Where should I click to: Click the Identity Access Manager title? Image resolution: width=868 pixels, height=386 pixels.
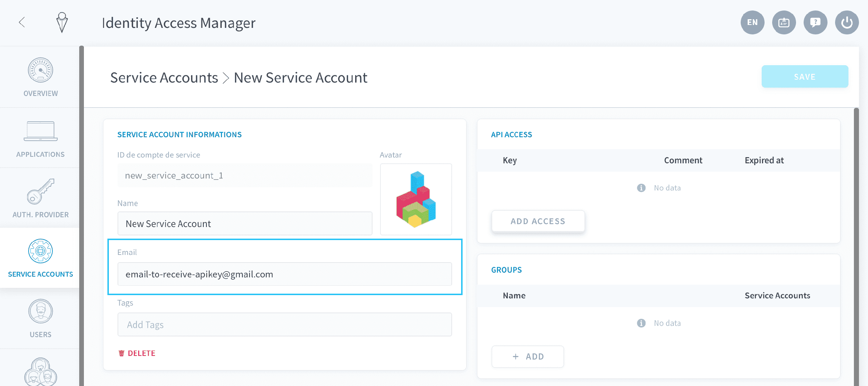[x=179, y=23]
